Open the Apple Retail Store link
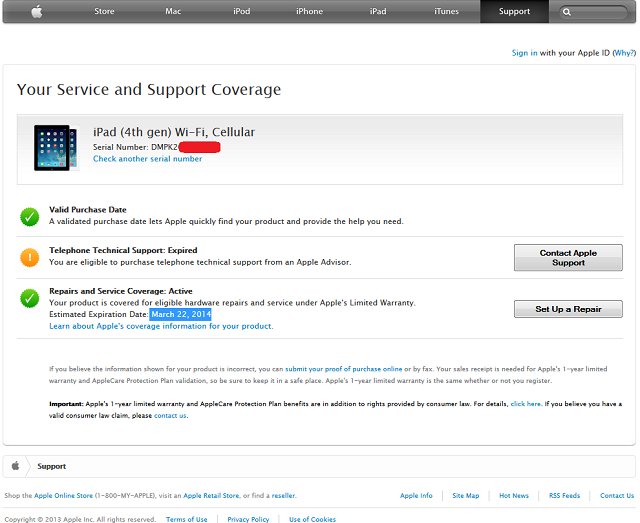The height and width of the screenshot is (523, 640). 211,496
